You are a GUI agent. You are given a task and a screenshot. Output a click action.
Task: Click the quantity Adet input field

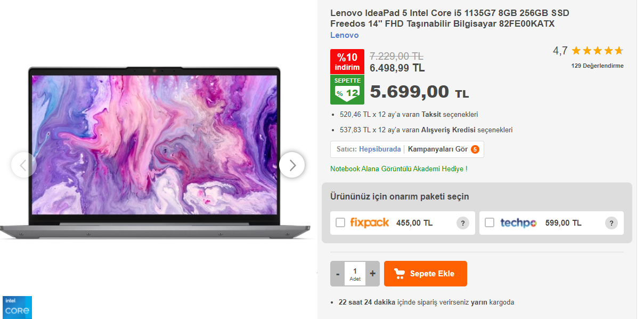[x=355, y=274]
